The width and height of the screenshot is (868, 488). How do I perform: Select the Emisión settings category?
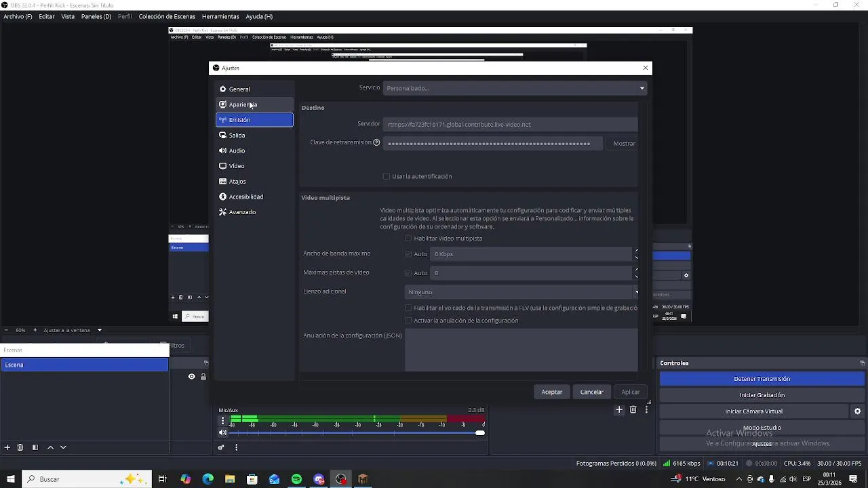254,120
